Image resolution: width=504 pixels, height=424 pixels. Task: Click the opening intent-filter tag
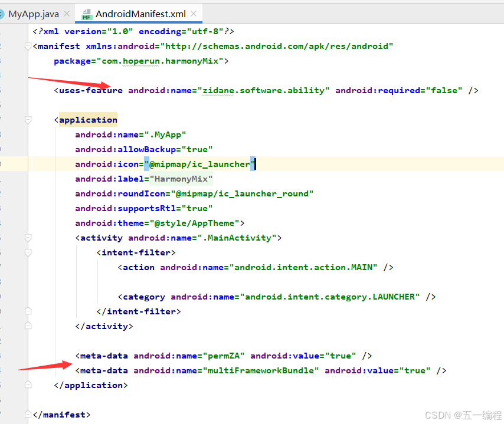click(x=136, y=253)
